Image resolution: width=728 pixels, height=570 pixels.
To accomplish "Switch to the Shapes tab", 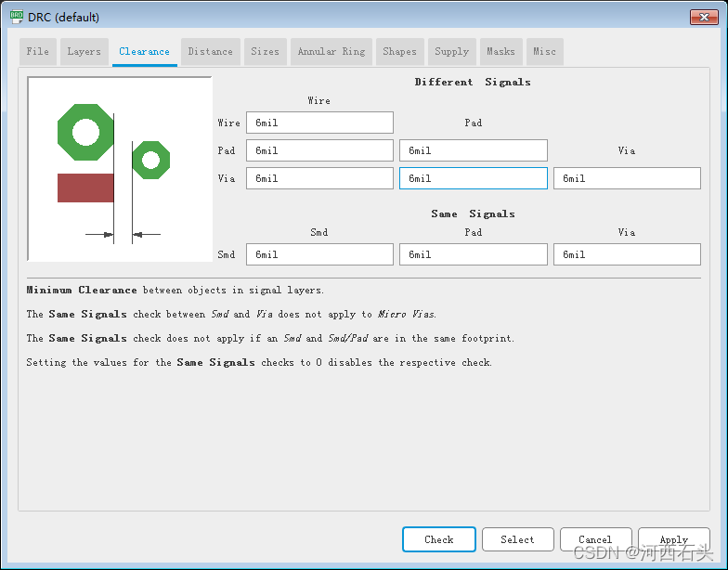I will pos(399,52).
